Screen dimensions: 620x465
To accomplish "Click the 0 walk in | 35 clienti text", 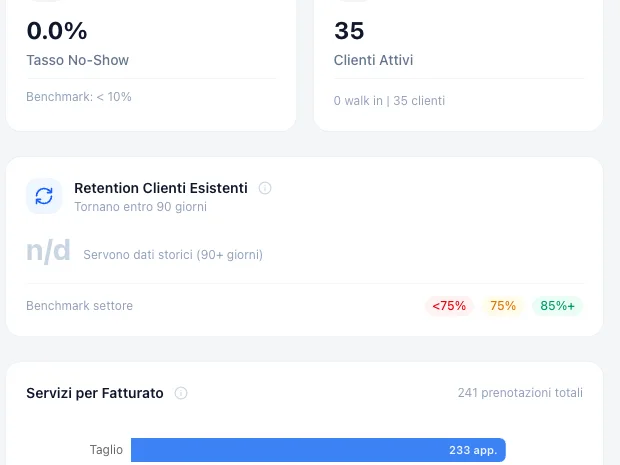I will [389, 101].
